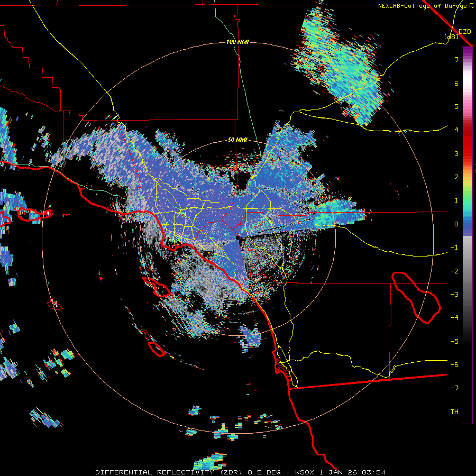Click the 4 tick label on color scale

click(x=456, y=130)
